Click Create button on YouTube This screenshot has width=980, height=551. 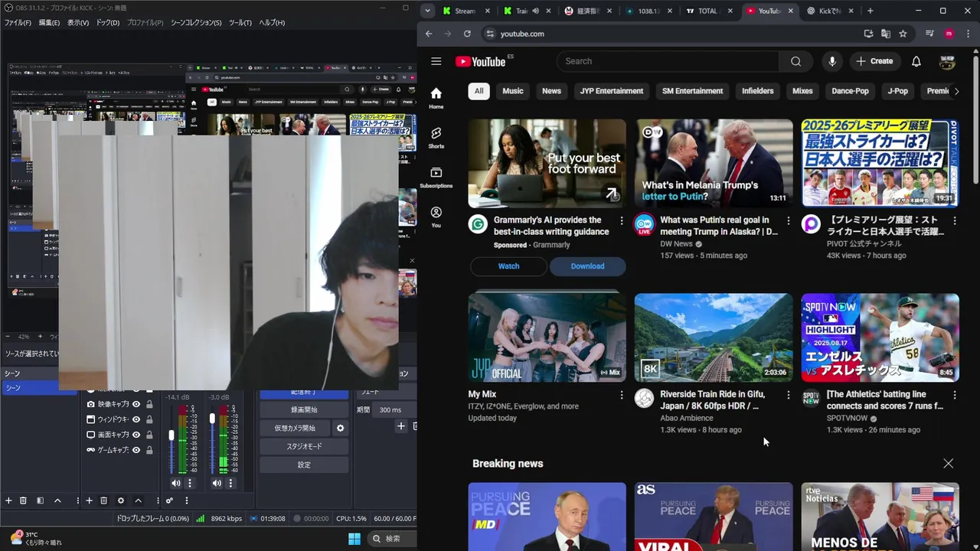tap(874, 61)
